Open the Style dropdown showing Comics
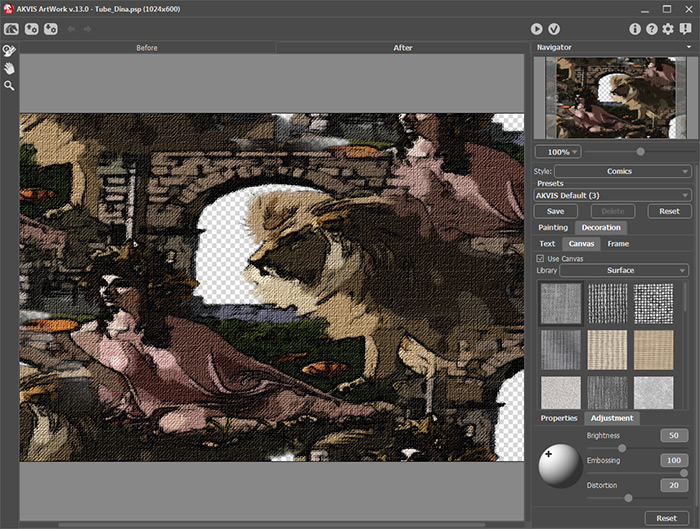Screen dimensions: 700x529 624,171
